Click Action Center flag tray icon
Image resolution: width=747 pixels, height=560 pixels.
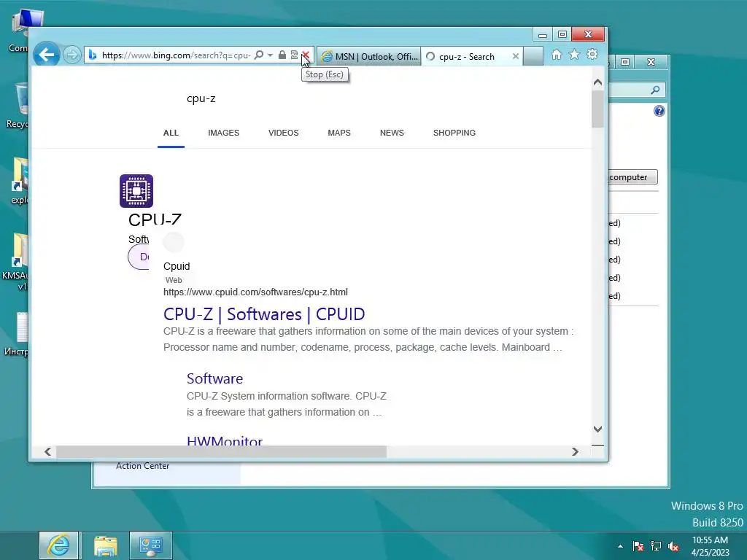click(x=638, y=546)
